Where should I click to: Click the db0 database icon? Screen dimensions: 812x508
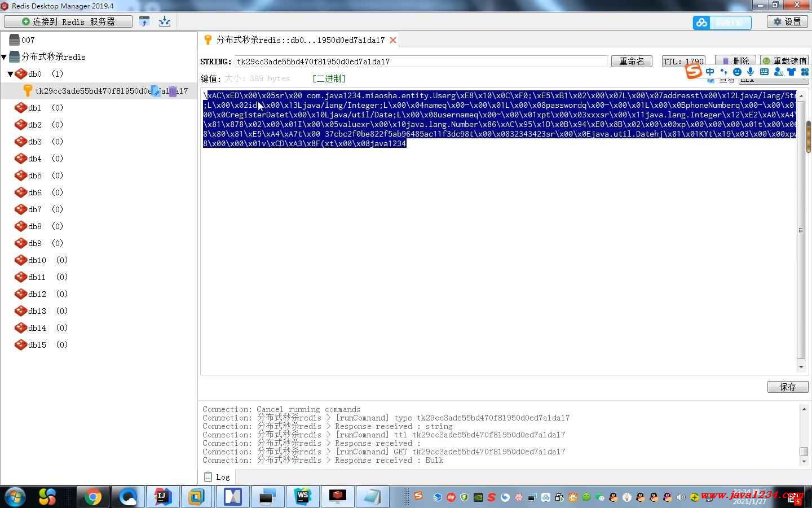[21, 74]
